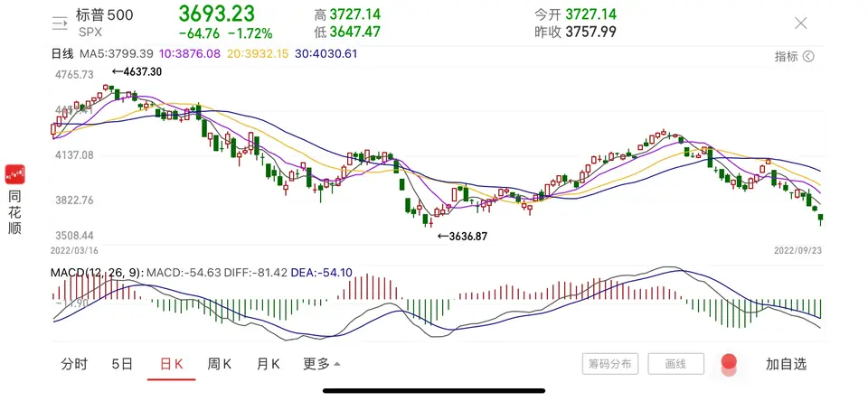Tap the MACD(12, 26, 9) indicator label
This screenshot has height=401, width=868.
98,272
